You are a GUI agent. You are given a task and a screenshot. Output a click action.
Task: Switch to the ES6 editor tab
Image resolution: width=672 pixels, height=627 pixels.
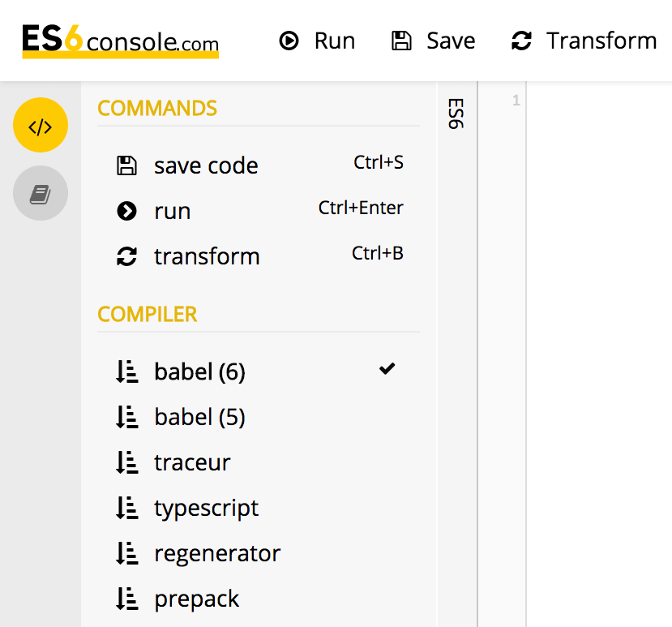[x=456, y=115]
